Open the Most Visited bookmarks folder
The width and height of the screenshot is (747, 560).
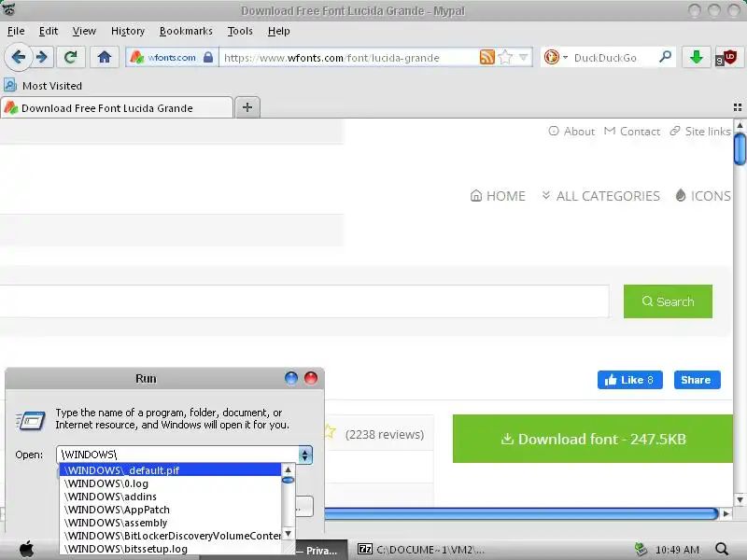coord(43,86)
